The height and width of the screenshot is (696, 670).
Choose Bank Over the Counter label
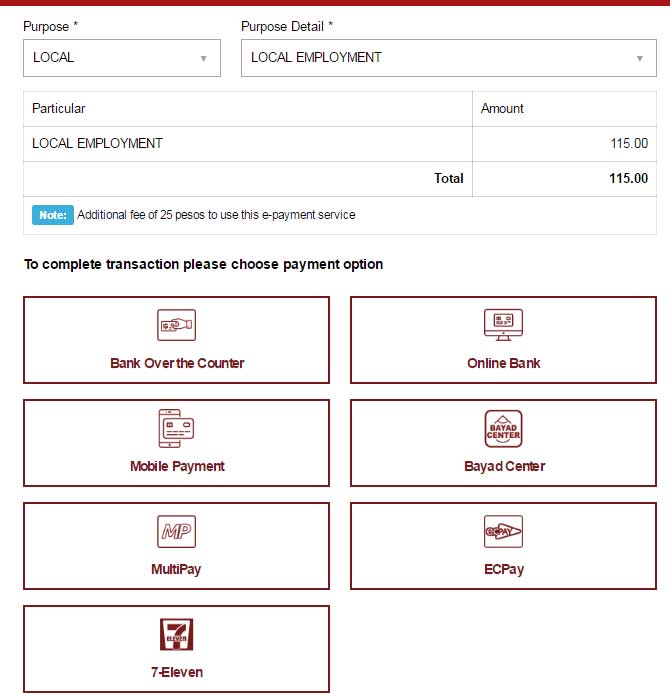[x=177, y=363]
